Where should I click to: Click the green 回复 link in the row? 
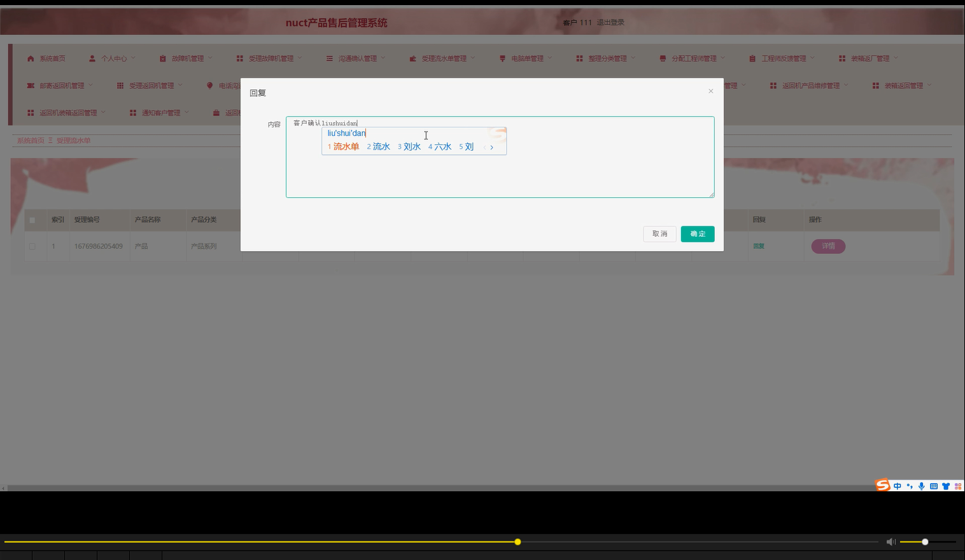[759, 246]
